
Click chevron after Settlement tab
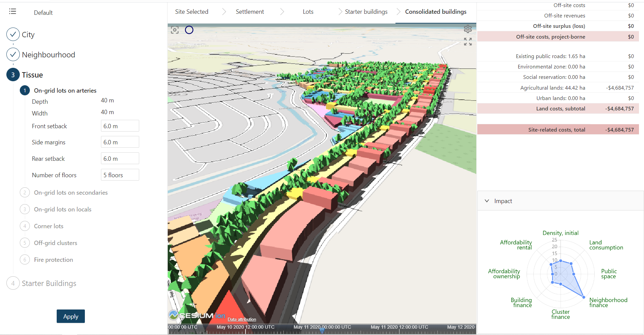click(x=282, y=12)
